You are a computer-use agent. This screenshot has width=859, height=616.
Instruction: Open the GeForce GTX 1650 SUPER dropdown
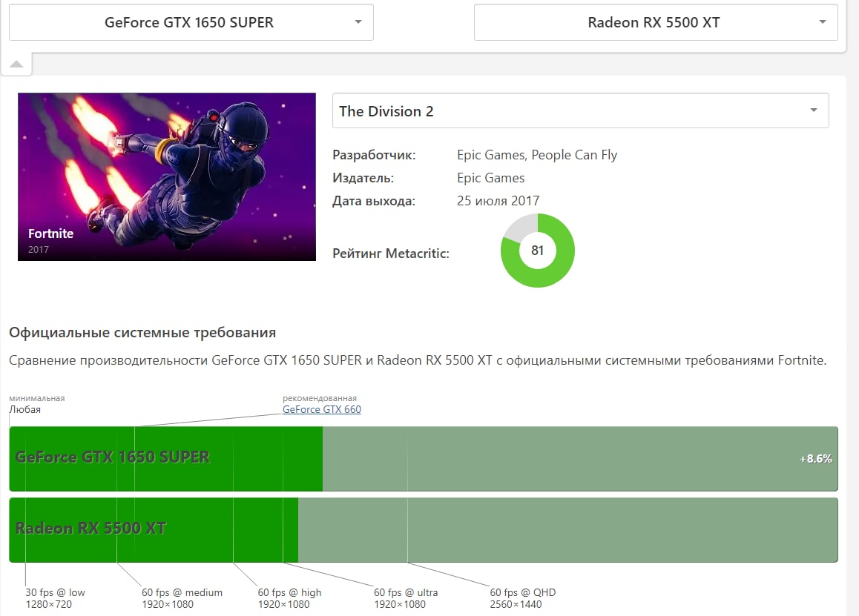coord(191,22)
